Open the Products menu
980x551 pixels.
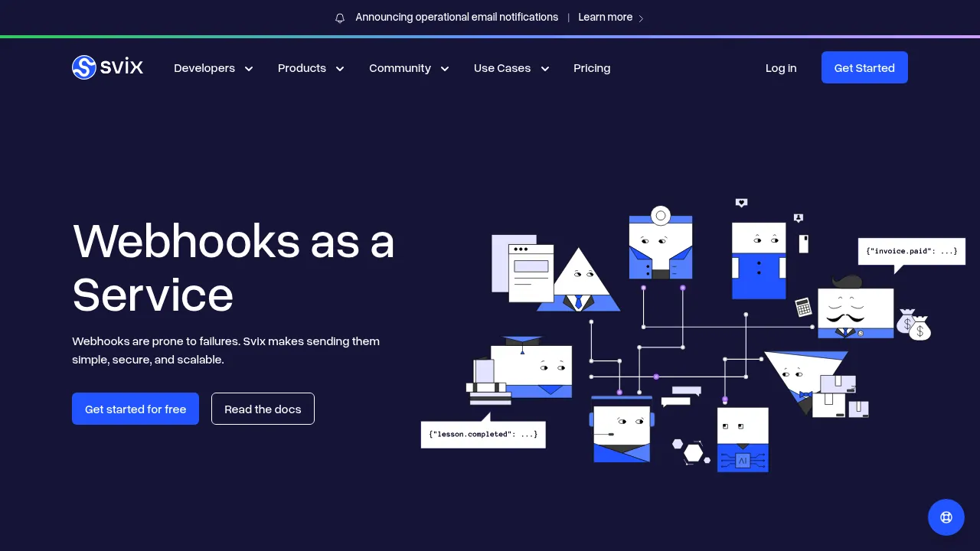pyautogui.click(x=311, y=68)
